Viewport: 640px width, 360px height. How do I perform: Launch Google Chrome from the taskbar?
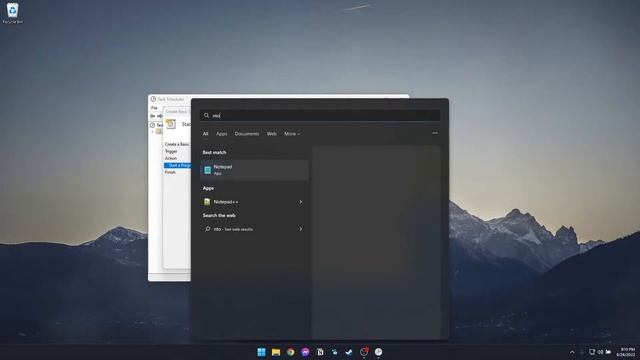(x=291, y=352)
